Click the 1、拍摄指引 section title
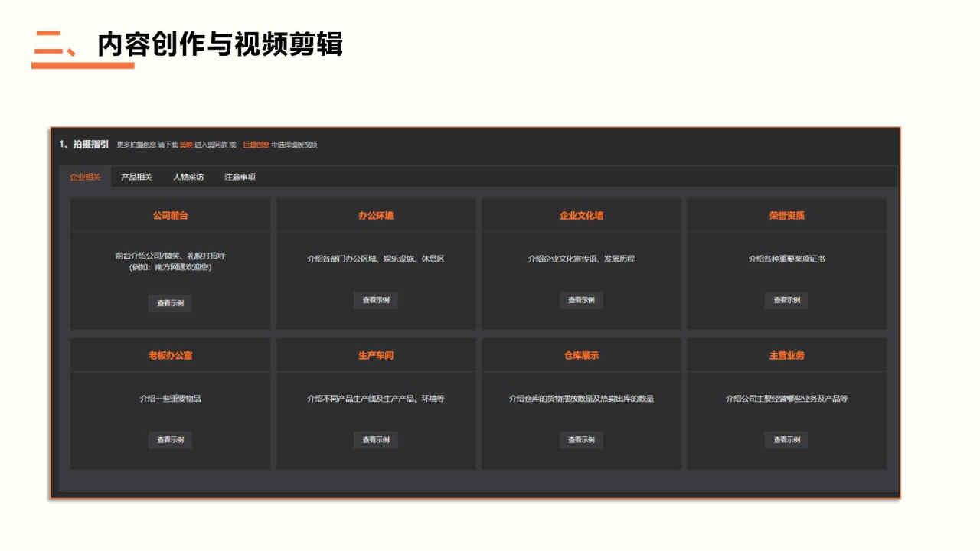The image size is (980, 551). (x=84, y=144)
